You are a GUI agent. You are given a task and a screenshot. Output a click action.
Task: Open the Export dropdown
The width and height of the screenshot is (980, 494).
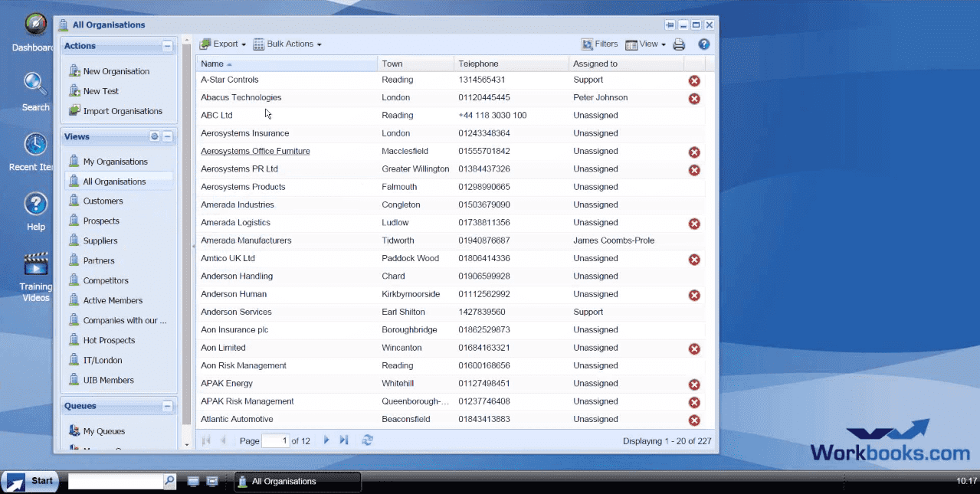(223, 44)
